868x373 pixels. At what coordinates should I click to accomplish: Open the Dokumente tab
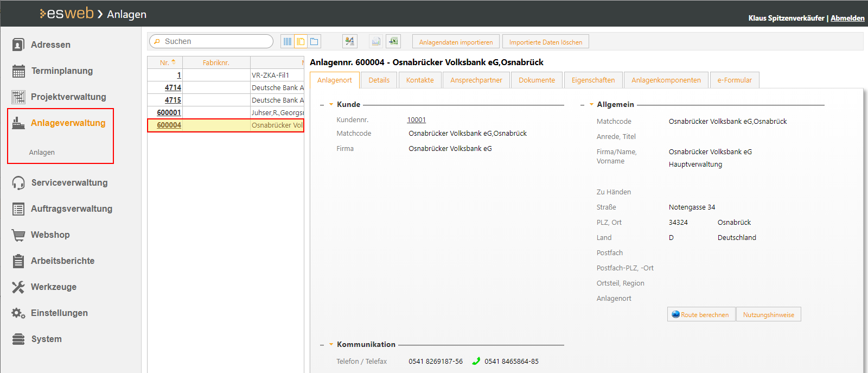pos(537,80)
